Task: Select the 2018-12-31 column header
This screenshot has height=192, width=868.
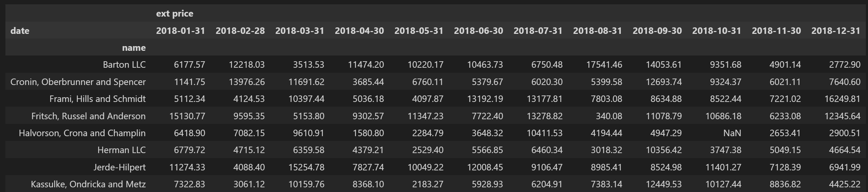Action: (x=836, y=31)
